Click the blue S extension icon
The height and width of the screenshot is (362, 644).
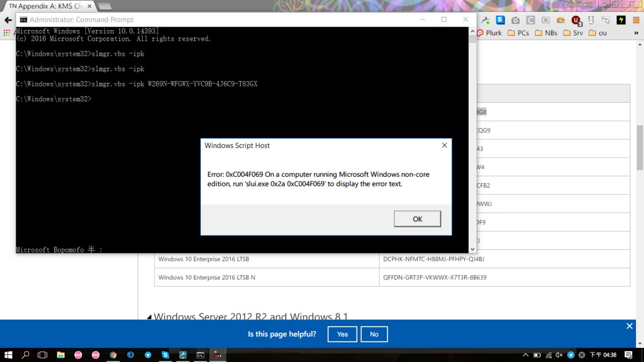coord(500,20)
